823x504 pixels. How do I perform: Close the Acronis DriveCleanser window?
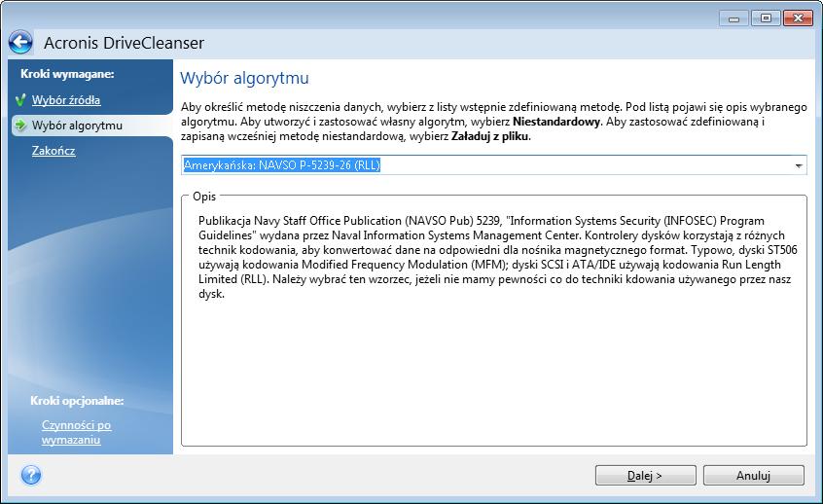click(798, 18)
